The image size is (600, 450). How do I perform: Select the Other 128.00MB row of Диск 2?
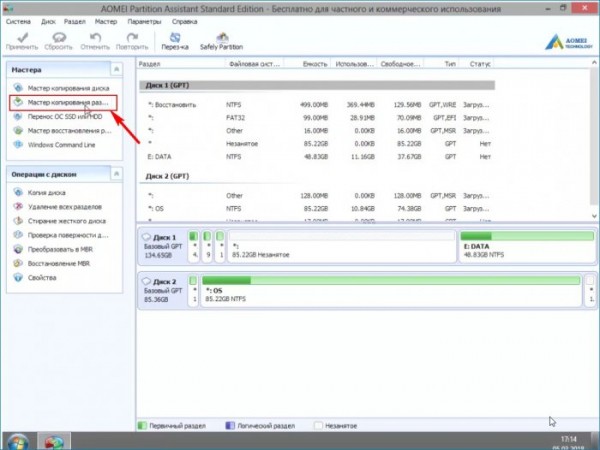click(317, 196)
